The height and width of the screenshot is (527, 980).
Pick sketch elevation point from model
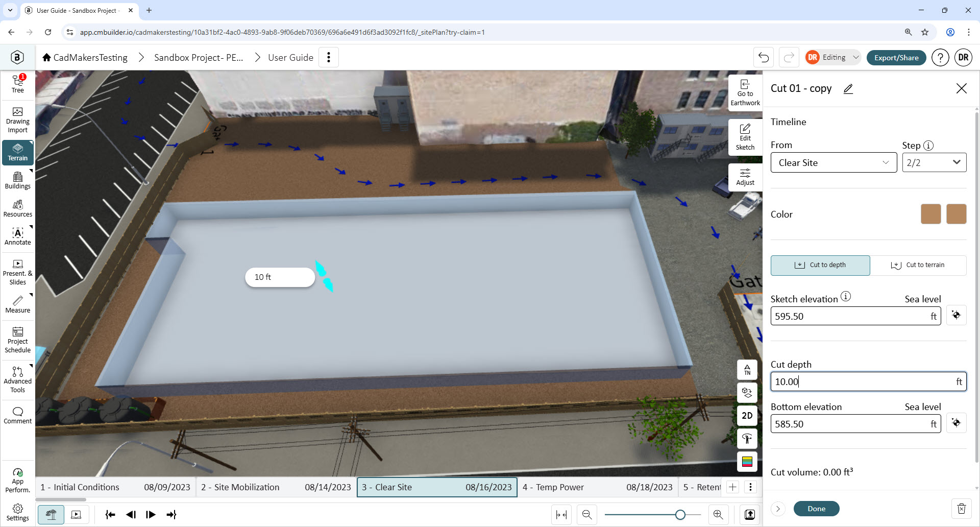pos(957,316)
